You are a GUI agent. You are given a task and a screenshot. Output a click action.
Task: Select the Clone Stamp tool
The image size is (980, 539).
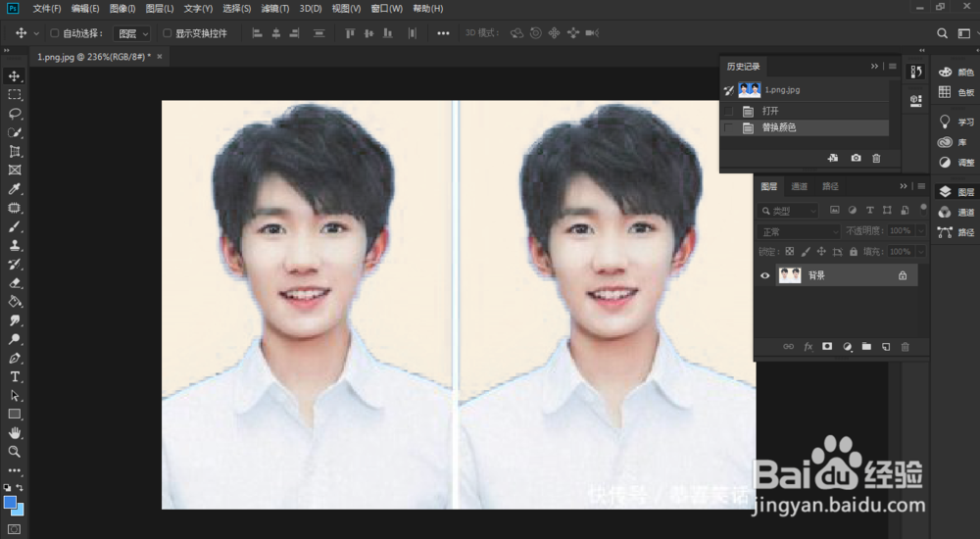click(x=15, y=245)
